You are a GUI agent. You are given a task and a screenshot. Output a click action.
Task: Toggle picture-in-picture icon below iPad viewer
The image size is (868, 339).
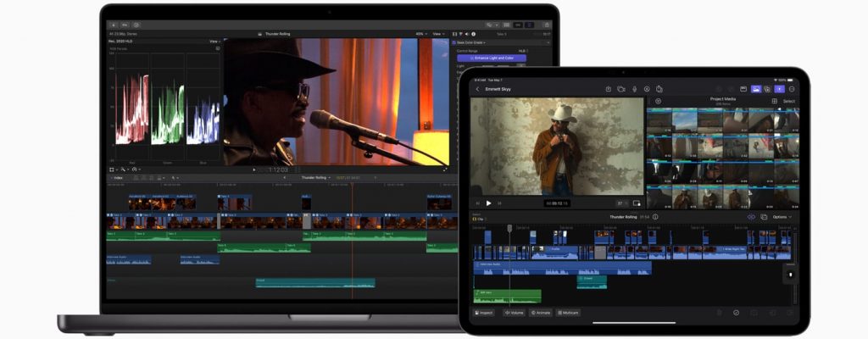pos(637,203)
